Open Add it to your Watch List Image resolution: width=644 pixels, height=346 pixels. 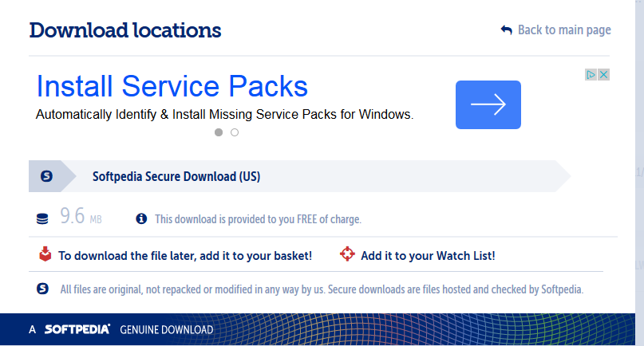(x=428, y=256)
